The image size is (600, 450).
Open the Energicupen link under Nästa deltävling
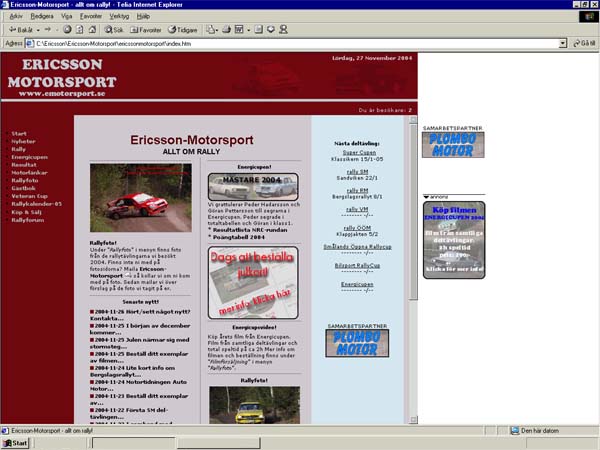tap(357, 284)
